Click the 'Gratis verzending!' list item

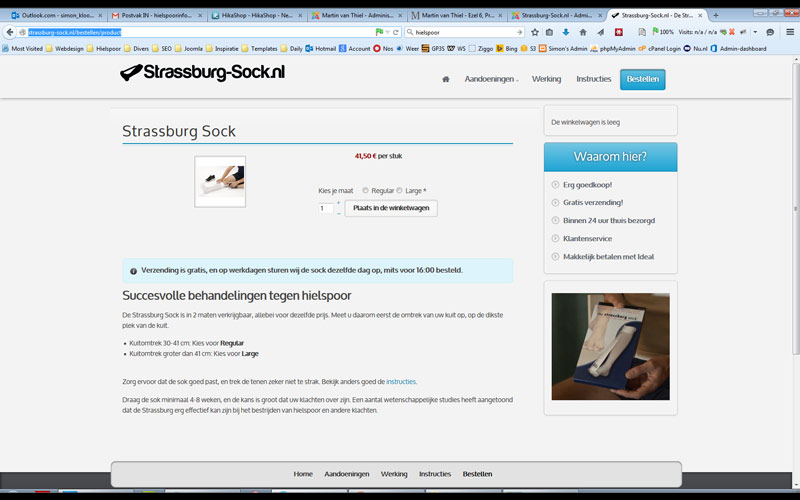[x=593, y=203]
